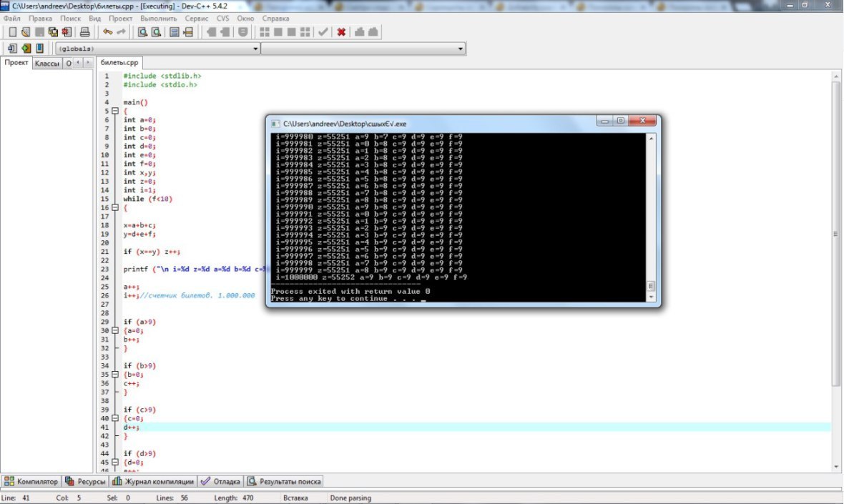Open the Отладка bottom tab
844x504 pixels.
[x=220, y=482]
